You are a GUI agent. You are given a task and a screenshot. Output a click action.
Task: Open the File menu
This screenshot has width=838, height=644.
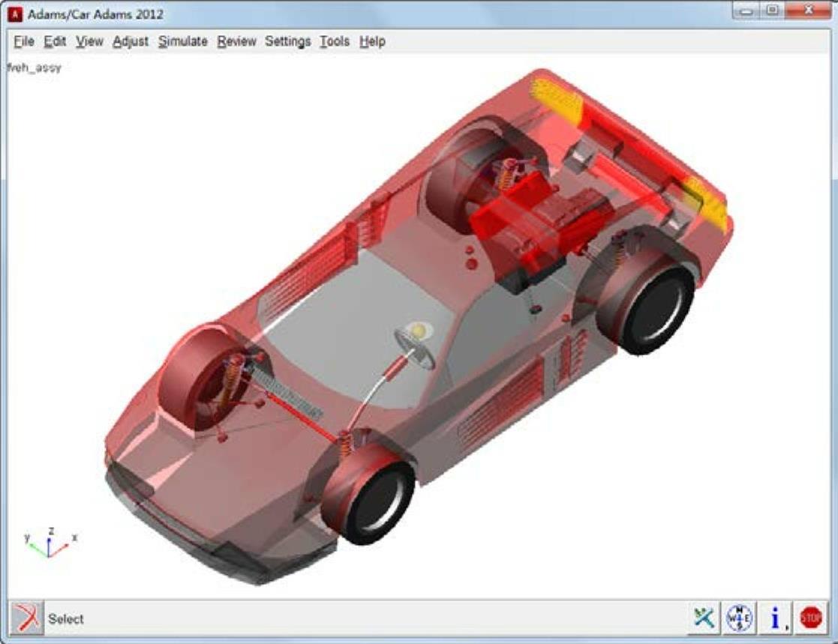[24, 41]
